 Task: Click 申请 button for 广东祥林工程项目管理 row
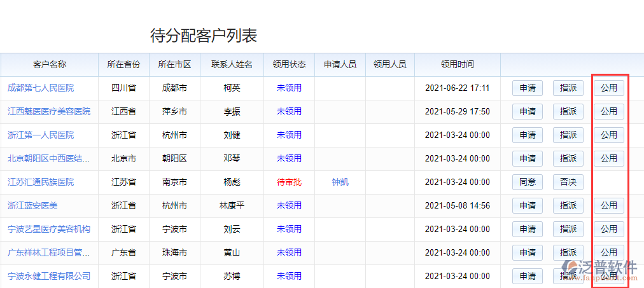[x=527, y=252]
